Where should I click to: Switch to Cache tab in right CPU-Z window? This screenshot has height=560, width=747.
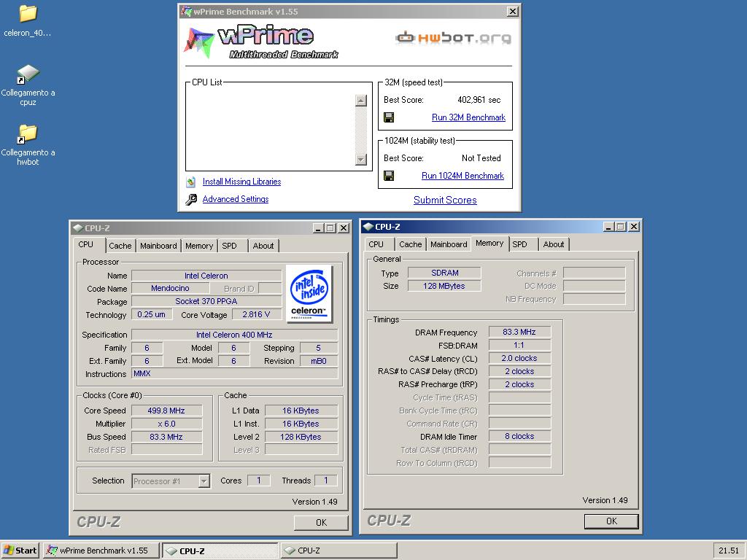[411, 244]
